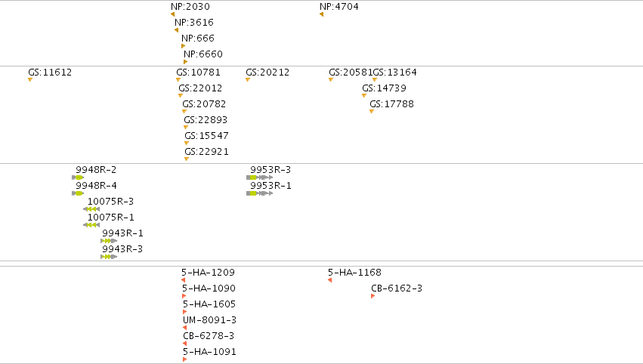Click the 10075R-1 feature glyph
The height and width of the screenshot is (364, 643).
[91, 225]
